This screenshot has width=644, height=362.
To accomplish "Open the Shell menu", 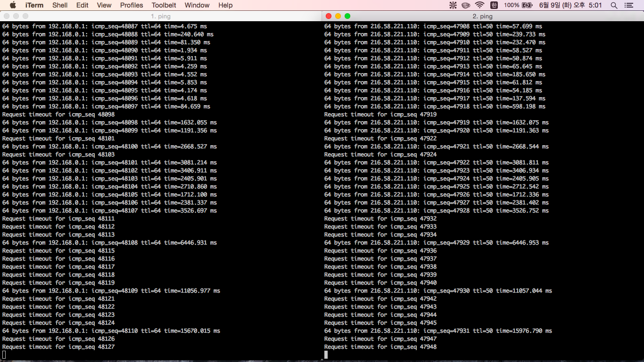I will pos(60,5).
